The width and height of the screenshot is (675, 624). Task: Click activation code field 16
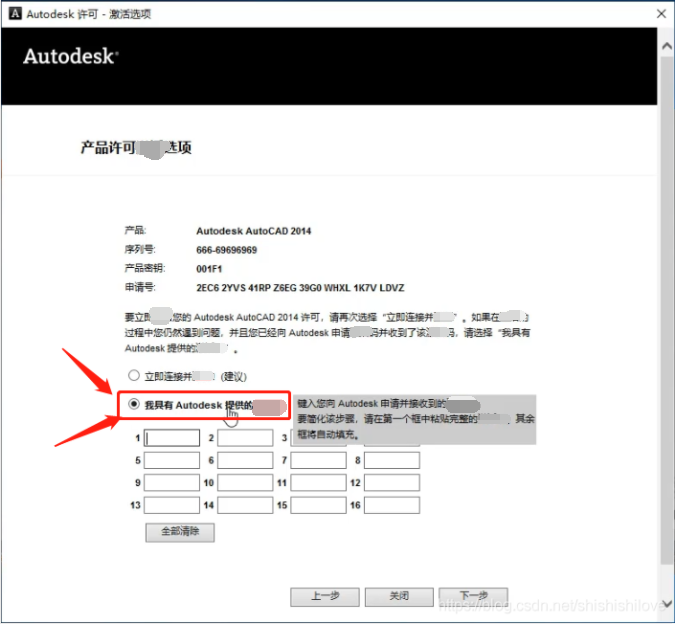click(392, 505)
